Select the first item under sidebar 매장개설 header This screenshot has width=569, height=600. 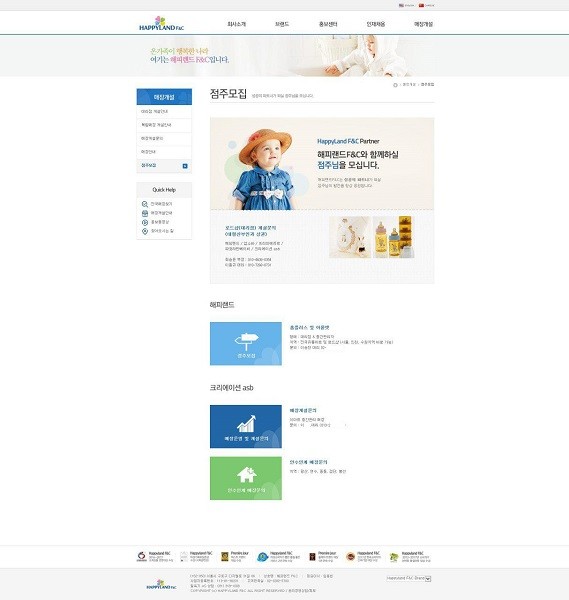[x=164, y=112]
